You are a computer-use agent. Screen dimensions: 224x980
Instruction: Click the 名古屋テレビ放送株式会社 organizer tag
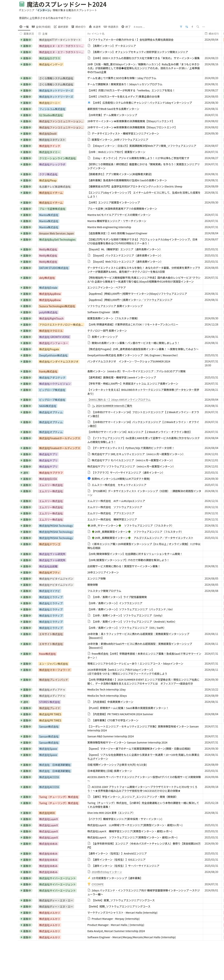(x=55, y=187)
